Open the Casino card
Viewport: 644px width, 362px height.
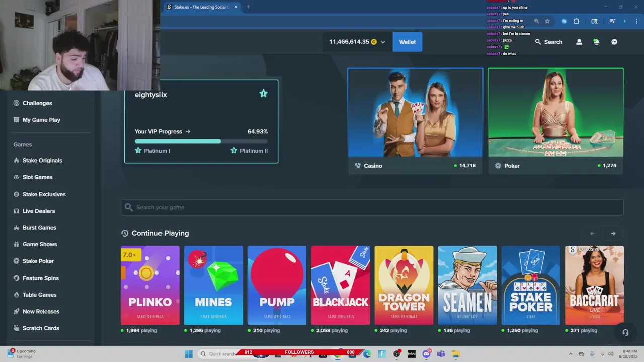(x=415, y=121)
